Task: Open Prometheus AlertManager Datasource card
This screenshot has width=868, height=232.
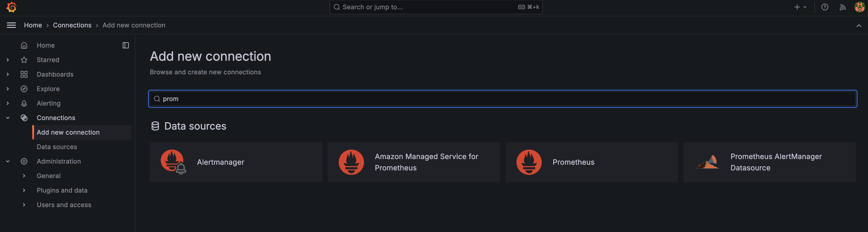Action: pos(769,162)
